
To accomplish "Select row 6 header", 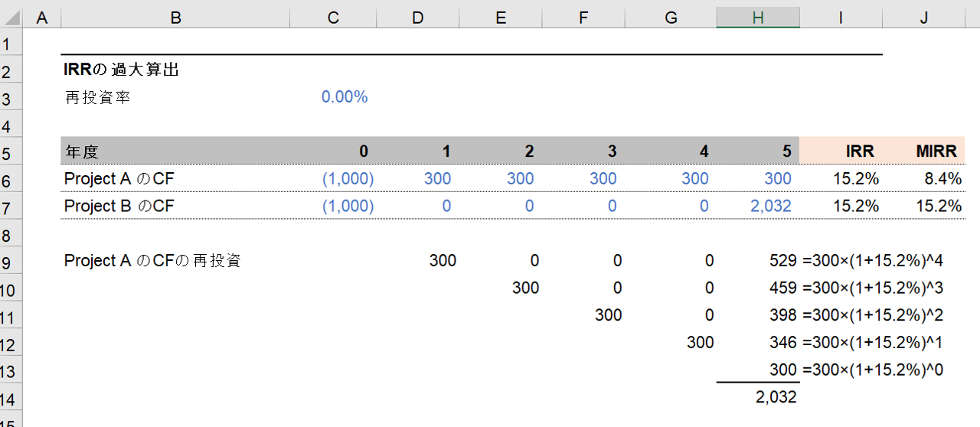I will (x=11, y=179).
